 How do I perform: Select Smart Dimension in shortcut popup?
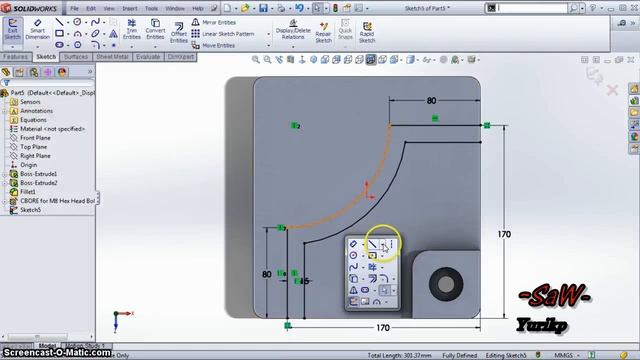tap(353, 244)
